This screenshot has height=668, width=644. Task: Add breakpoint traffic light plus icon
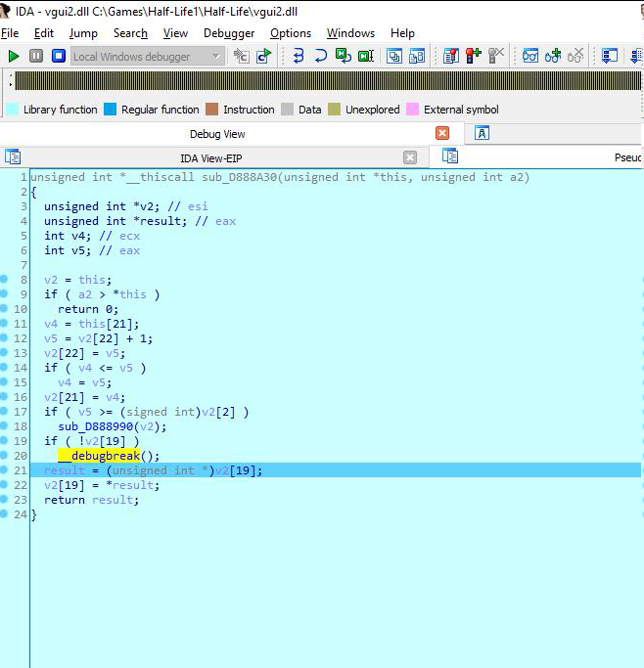473,56
